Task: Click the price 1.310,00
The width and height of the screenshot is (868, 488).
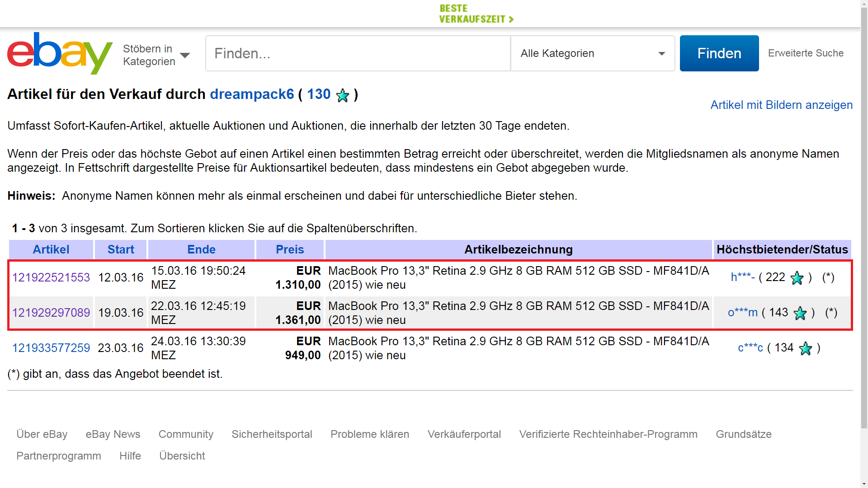Action: [298, 285]
